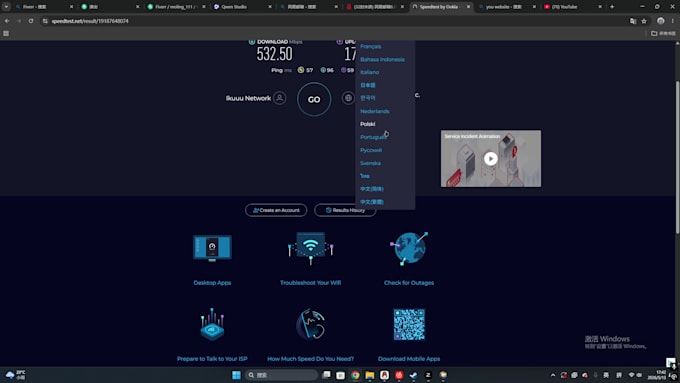Click the Check for Outages globe icon

point(409,248)
